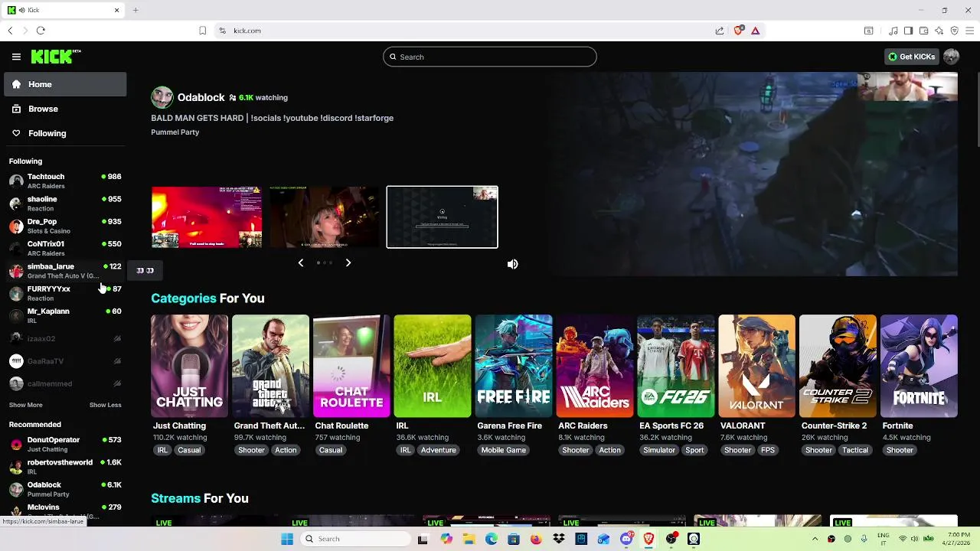The width and height of the screenshot is (980, 551).
Task: Click Show More under Following
Action: pyautogui.click(x=26, y=405)
